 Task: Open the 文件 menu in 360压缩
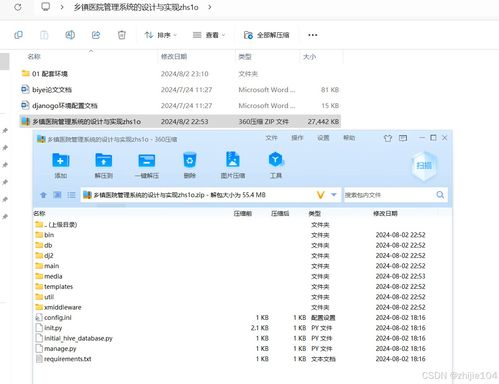[271, 138]
